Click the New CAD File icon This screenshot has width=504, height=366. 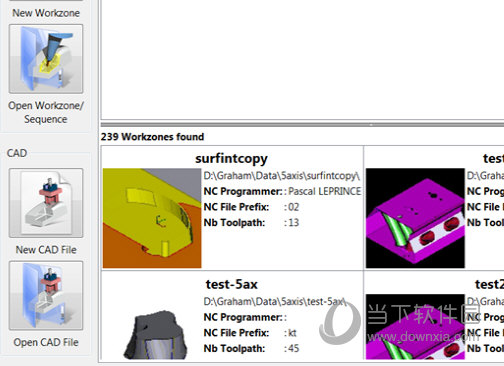[46, 203]
